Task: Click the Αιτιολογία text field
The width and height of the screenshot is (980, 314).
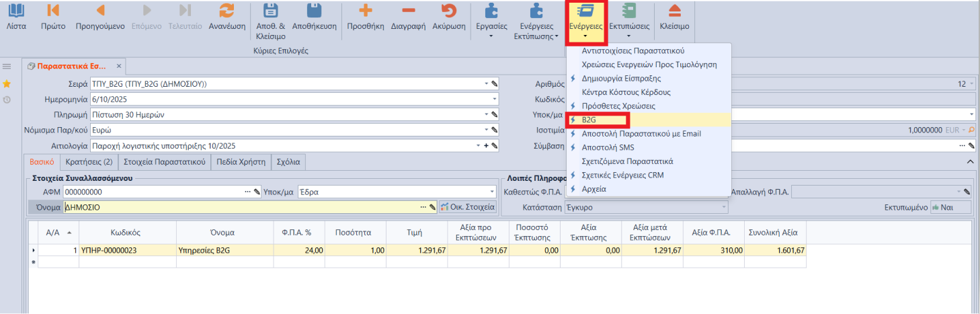Action: [x=282, y=146]
